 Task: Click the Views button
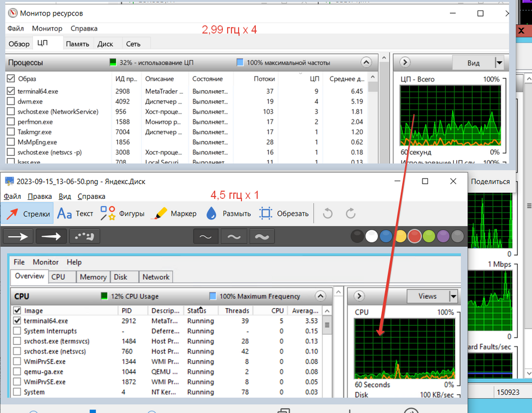pos(428,296)
